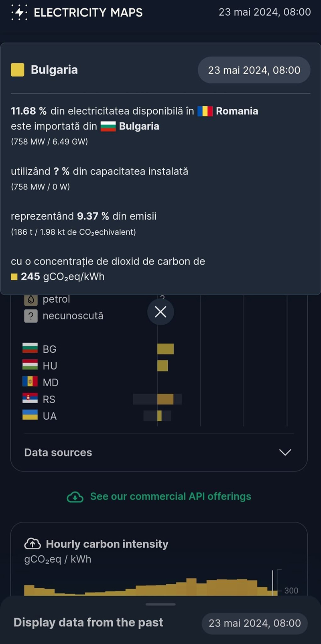Click the Moldova flag icon
The image size is (321, 644).
point(30,382)
